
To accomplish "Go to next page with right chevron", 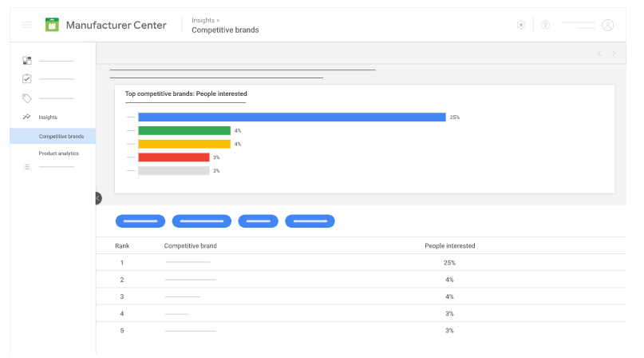I will [614, 54].
